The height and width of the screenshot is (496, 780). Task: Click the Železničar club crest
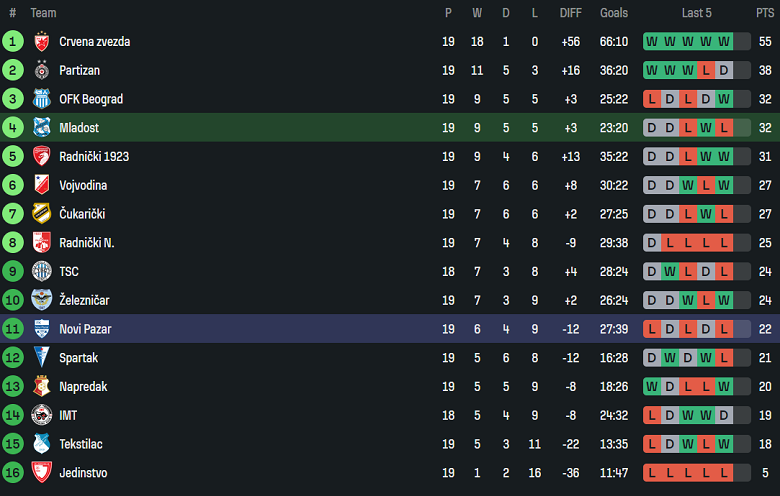[x=42, y=300]
